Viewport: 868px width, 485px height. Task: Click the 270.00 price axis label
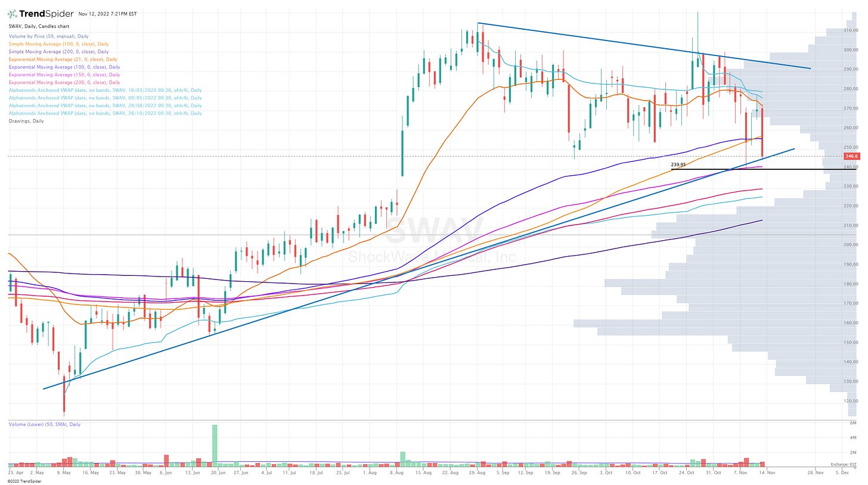click(851, 108)
